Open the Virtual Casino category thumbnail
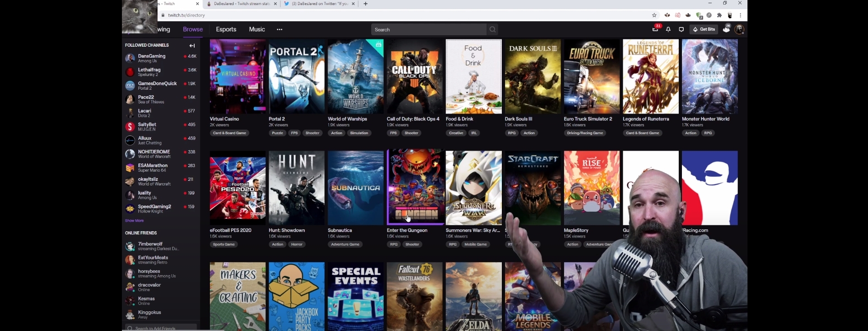Image resolution: width=868 pixels, height=331 pixels. tap(237, 76)
